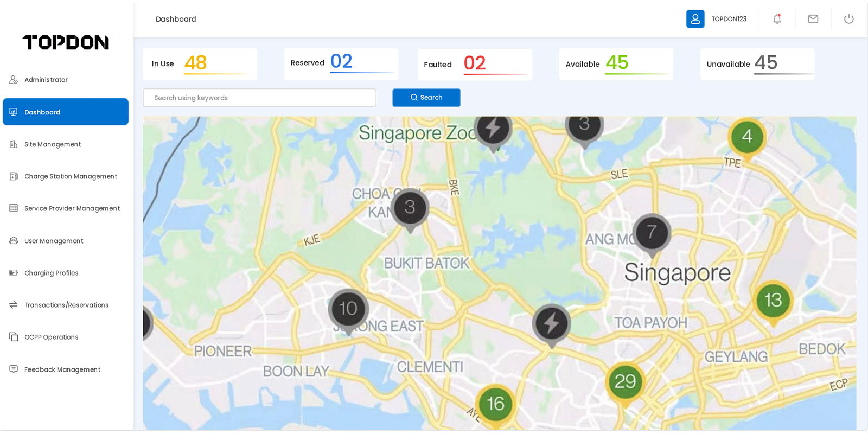Click the TOPDON123 user avatar icon
The width and height of the screenshot is (868, 434).
[x=695, y=19]
